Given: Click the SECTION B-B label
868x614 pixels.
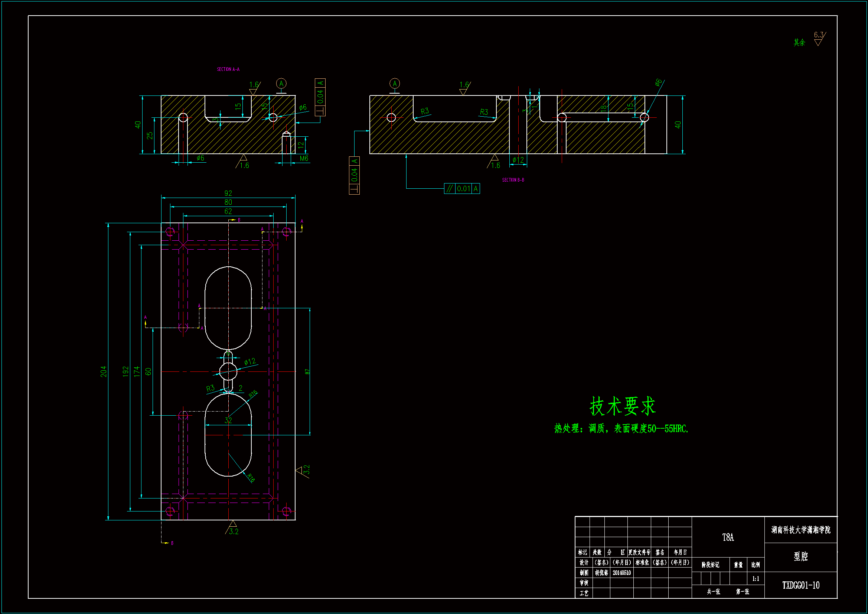Looking at the screenshot, I should coord(513,180).
